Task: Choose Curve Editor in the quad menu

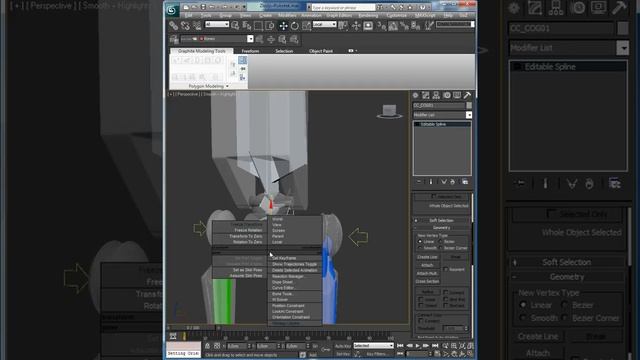Action: [283, 288]
